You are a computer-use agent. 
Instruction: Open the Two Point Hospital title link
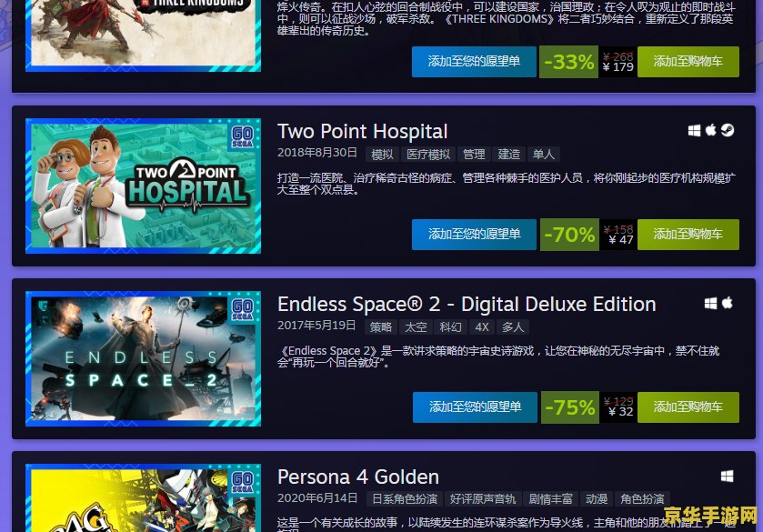pos(362,132)
